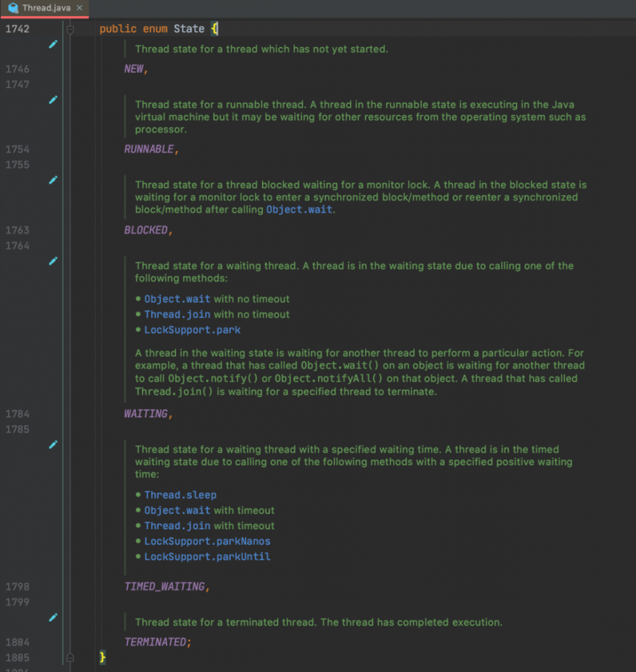Screen dimensions: 636x672
Task: Click the pencil icon beside the NEW state doc
Action: point(53,44)
